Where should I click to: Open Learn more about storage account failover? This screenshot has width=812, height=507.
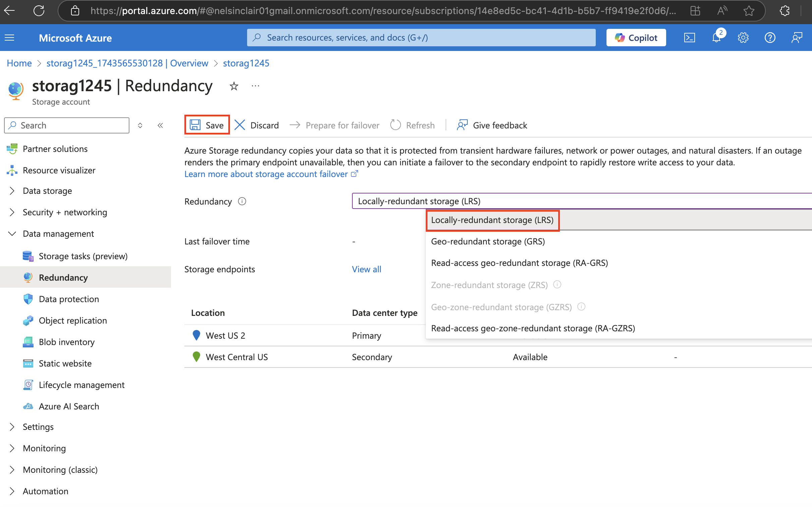point(271,174)
